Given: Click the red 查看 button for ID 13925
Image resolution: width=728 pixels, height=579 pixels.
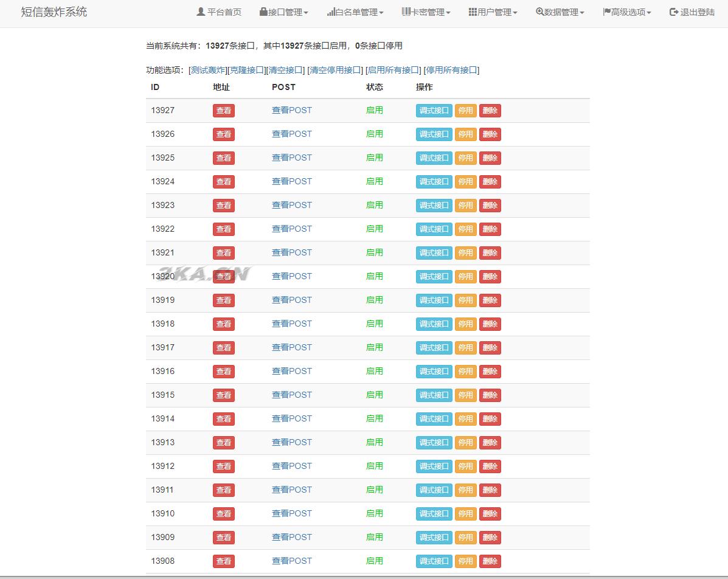Looking at the screenshot, I should point(223,158).
